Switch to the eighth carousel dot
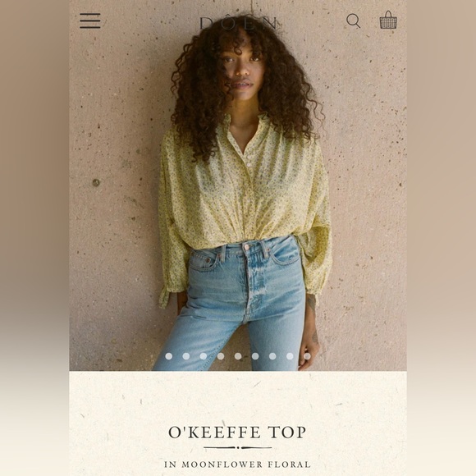 (290, 356)
